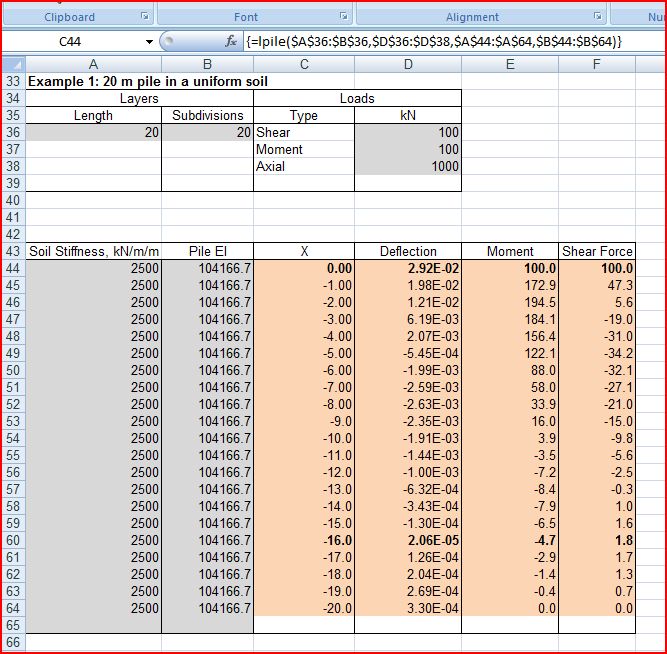This screenshot has width=667, height=654.
Task: Select the Subdivisions value cell B36
Action: (x=207, y=132)
